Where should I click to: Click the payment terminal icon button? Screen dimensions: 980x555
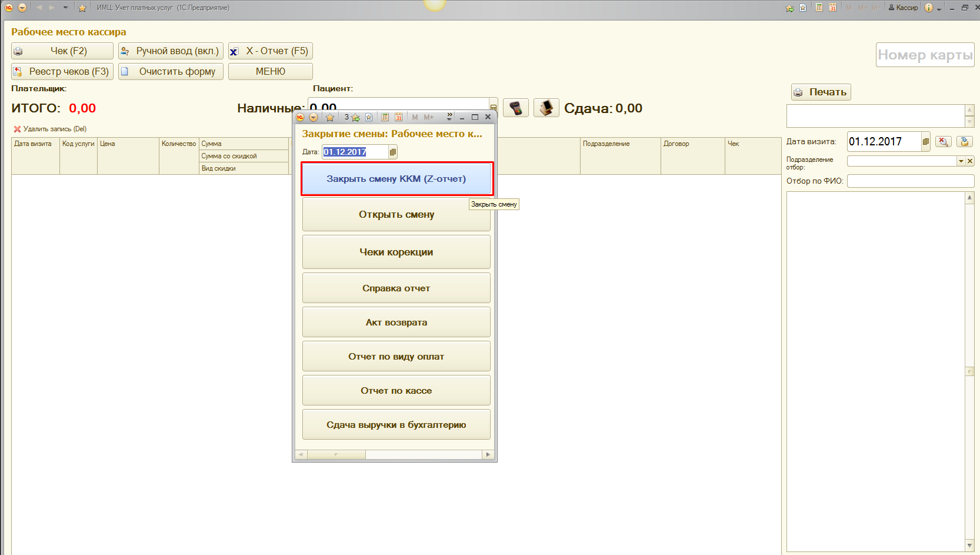click(x=516, y=108)
